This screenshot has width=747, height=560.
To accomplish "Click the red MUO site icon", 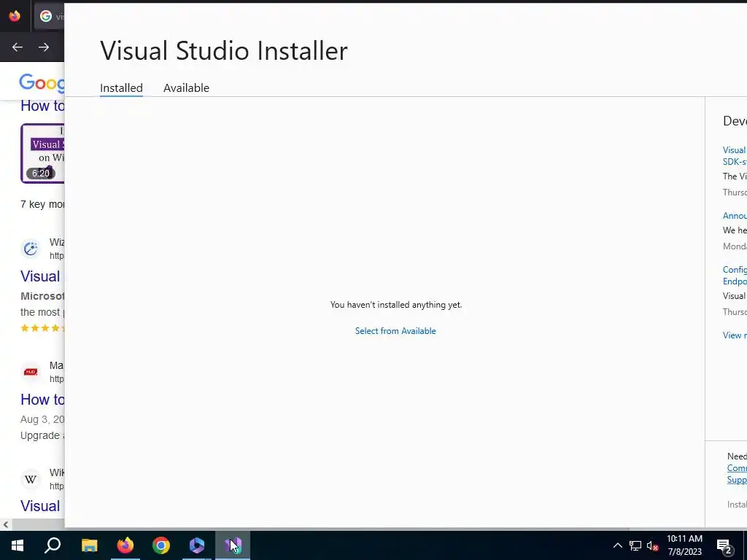I will tap(31, 372).
